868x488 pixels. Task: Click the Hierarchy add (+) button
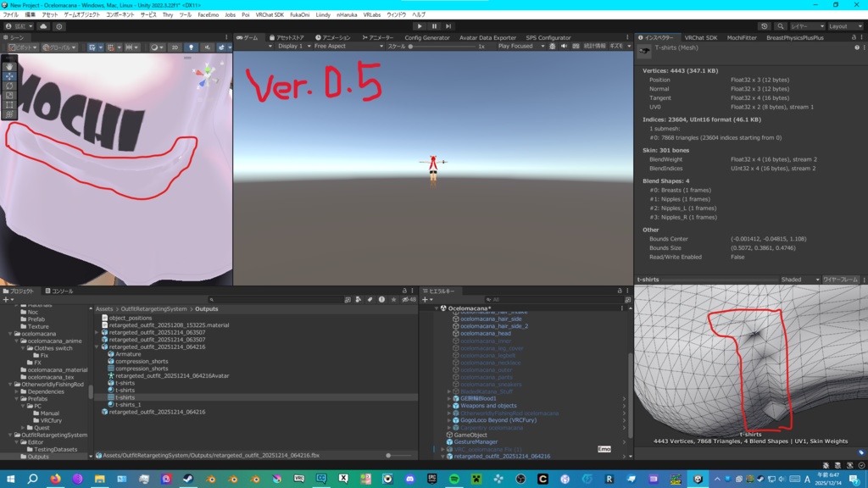(x=427, y=299)
